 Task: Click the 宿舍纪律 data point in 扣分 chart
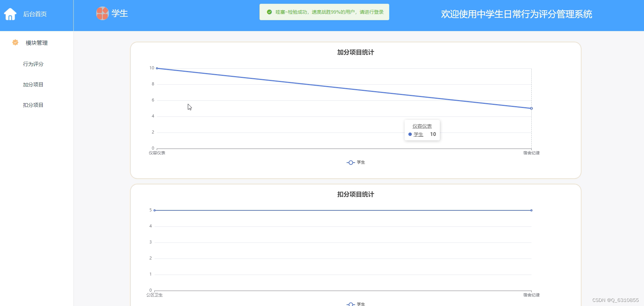click(531, 210)
